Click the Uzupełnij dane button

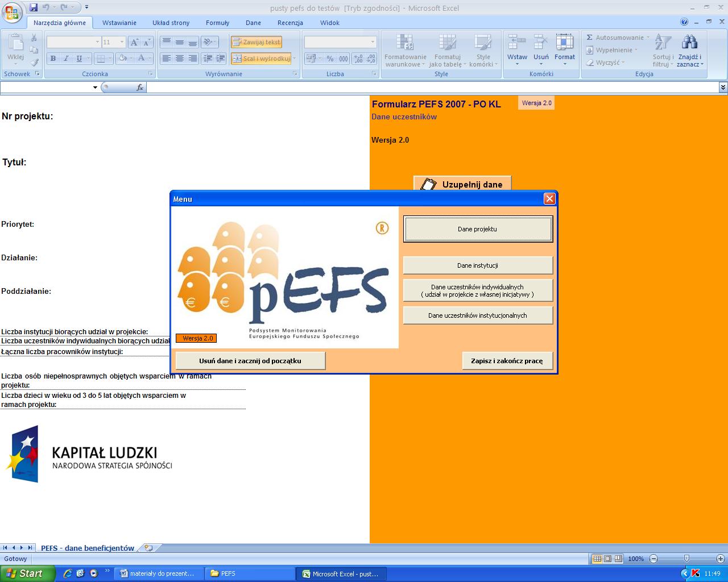coord(462,184)
